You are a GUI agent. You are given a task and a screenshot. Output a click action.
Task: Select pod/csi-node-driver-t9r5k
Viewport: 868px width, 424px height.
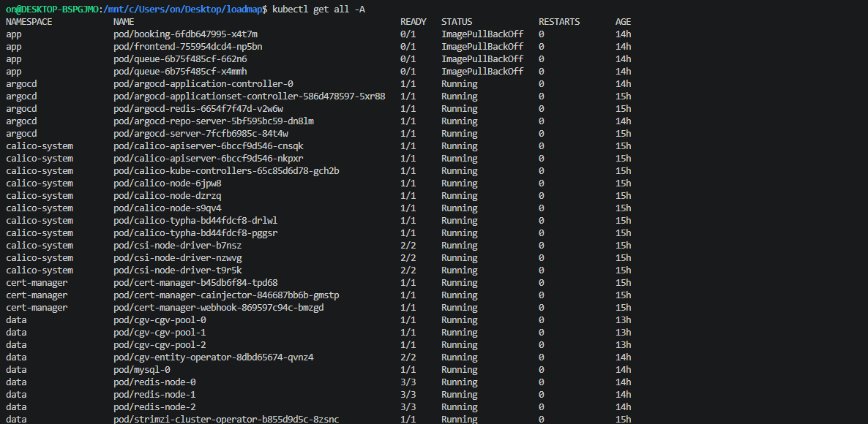point(178,270)
